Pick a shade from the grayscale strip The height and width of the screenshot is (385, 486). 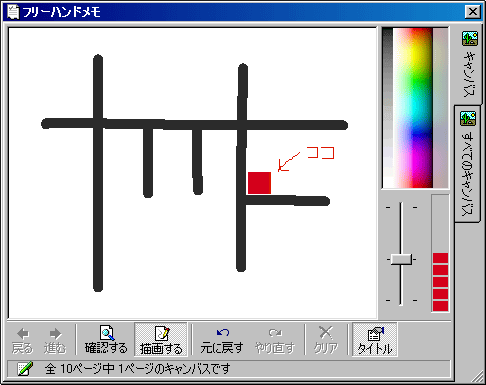coord(388,108)
